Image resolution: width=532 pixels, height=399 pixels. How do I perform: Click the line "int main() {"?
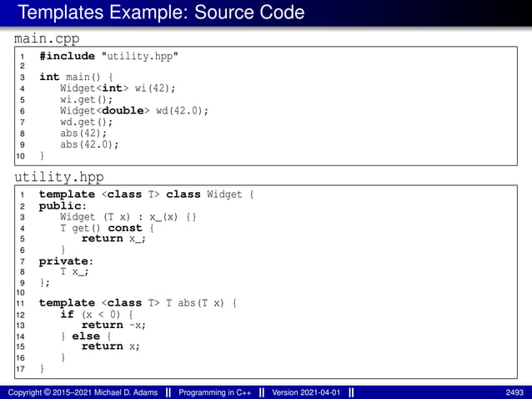[76, 77]
